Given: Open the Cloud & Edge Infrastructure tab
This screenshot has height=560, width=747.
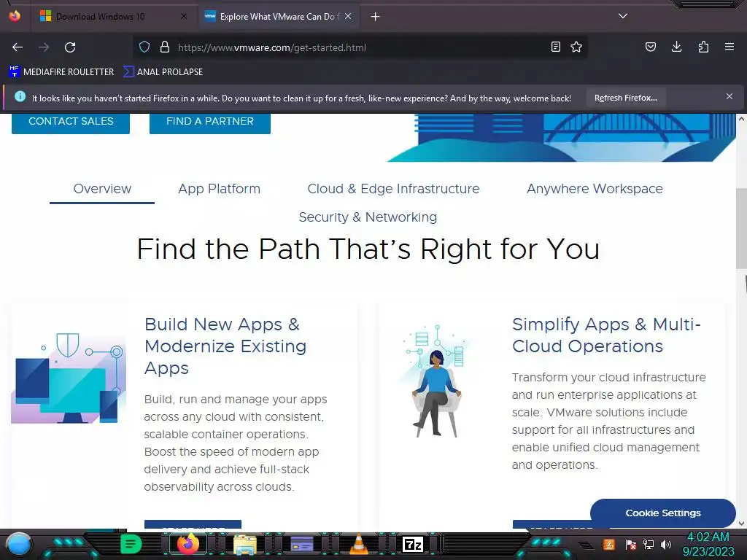Looking at the screenshot, I should point(393,189).
